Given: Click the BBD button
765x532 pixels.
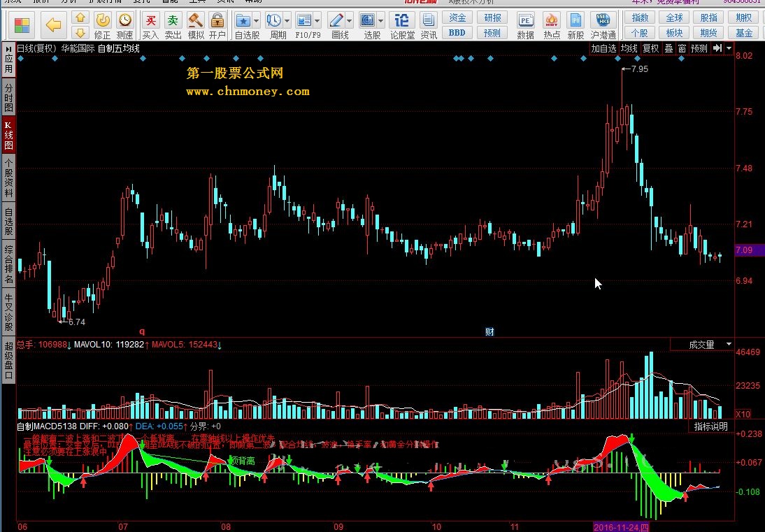Looking at the screenshot, I should 457,33.
